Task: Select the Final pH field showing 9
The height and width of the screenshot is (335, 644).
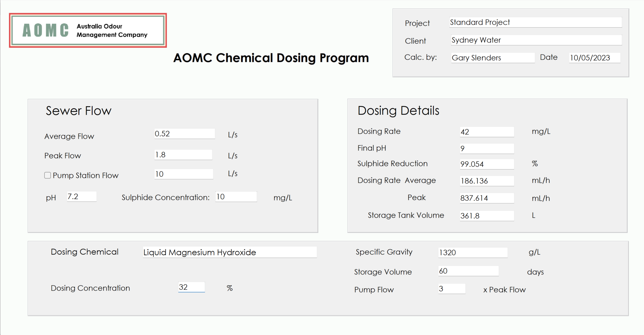Action: coord(486,148)
